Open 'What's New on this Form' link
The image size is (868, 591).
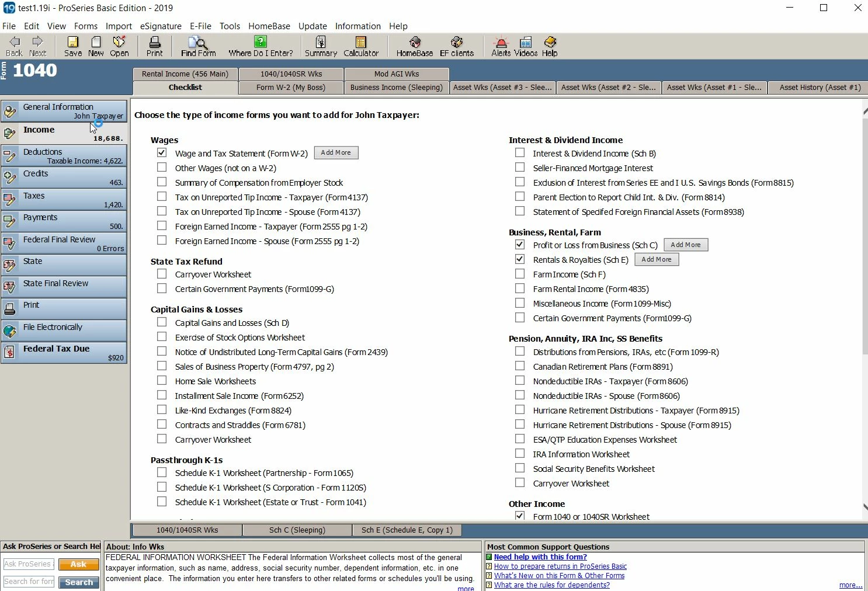pos(559,576)
